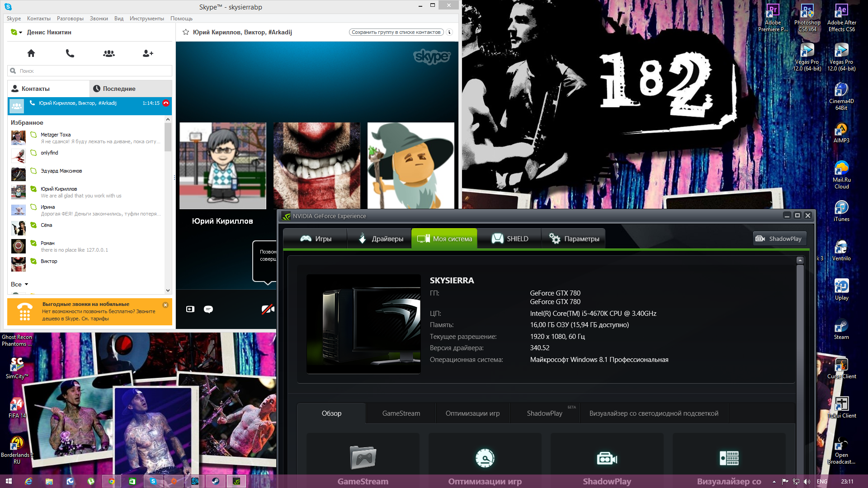Click the Windows Start button
The height and width of the screenshot is (488, 868).
[x=9, y=481]
